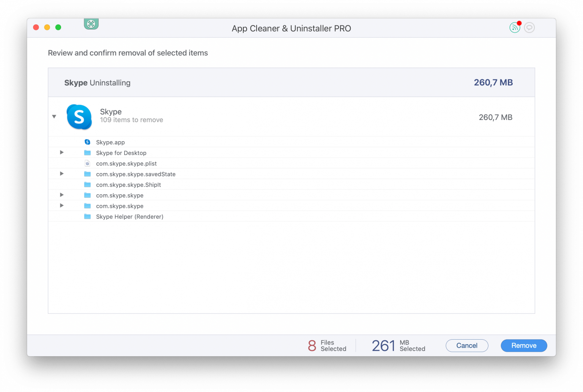This screenshot has height=392, width=583.
Task: Click the 260,7 MB size in Skype row
Action: click(x=496, y=117)
